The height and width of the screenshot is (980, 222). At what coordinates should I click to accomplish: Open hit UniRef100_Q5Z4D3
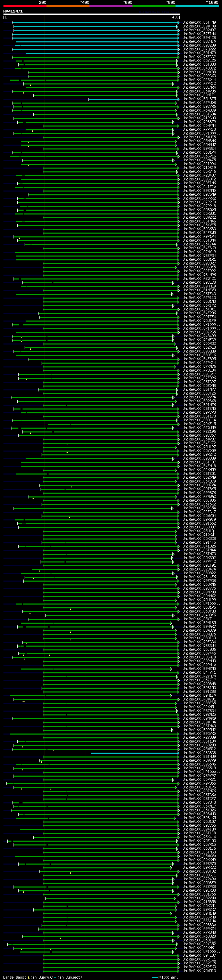[x=199, y=841]
